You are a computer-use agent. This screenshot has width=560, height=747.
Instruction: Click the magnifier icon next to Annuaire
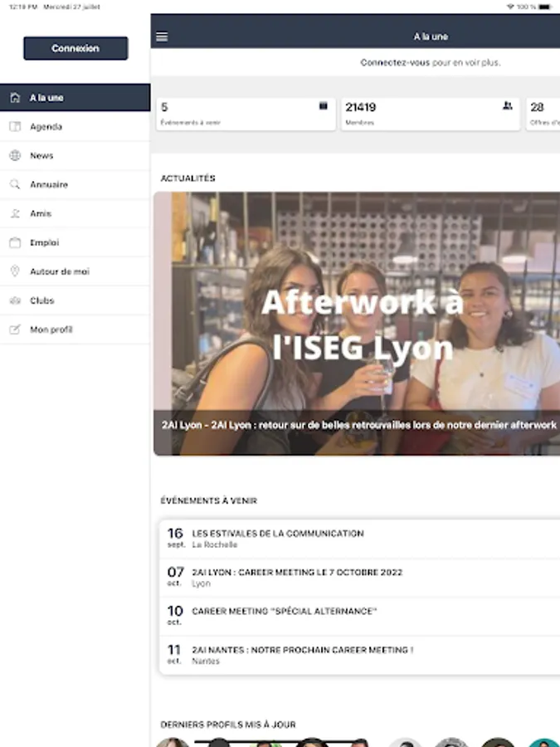coord(15,184)
